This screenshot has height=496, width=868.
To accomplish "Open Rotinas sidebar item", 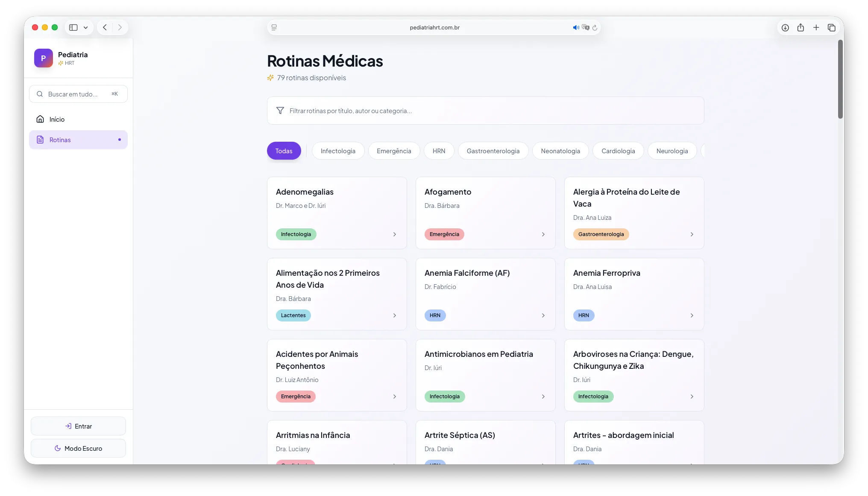I will tap(60, 140).
